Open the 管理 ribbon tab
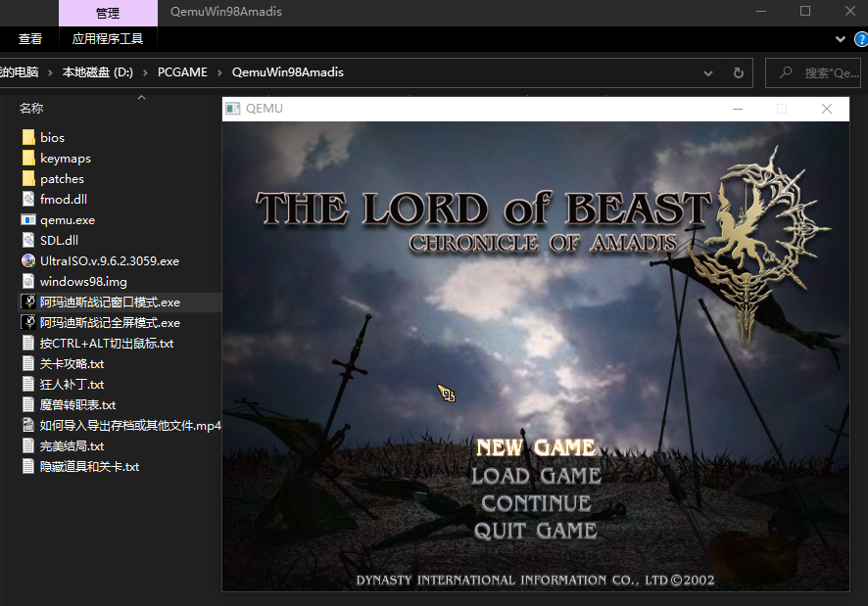This screenshot has height=606, width=868. (108, 13)
